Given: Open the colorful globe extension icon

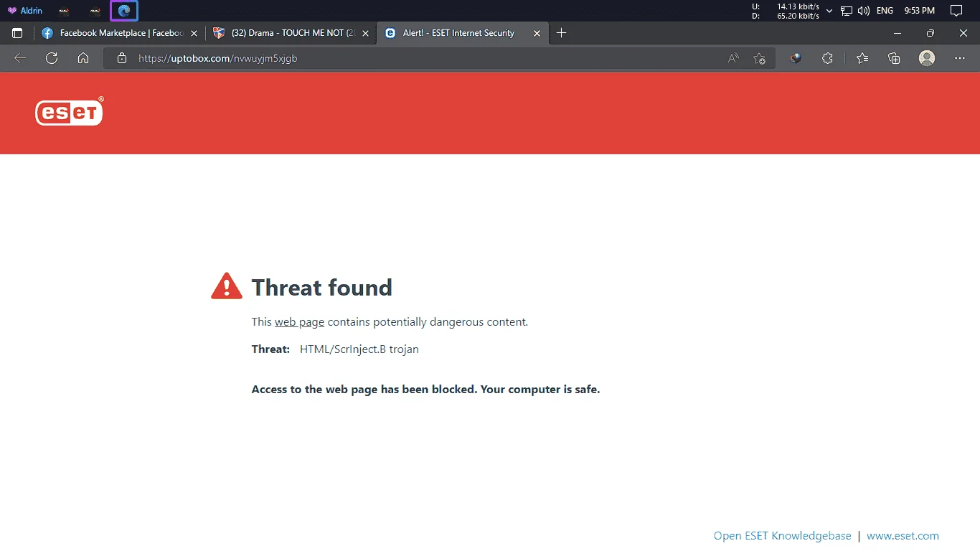Looking at the screenshot, I should click(796, 58).
